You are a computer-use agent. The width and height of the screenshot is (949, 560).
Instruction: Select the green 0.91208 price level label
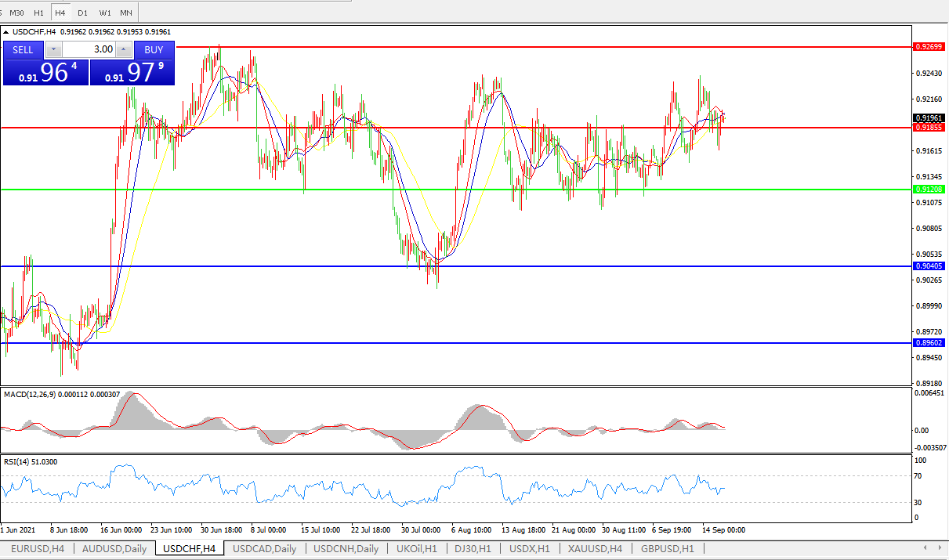pos(929,190)
